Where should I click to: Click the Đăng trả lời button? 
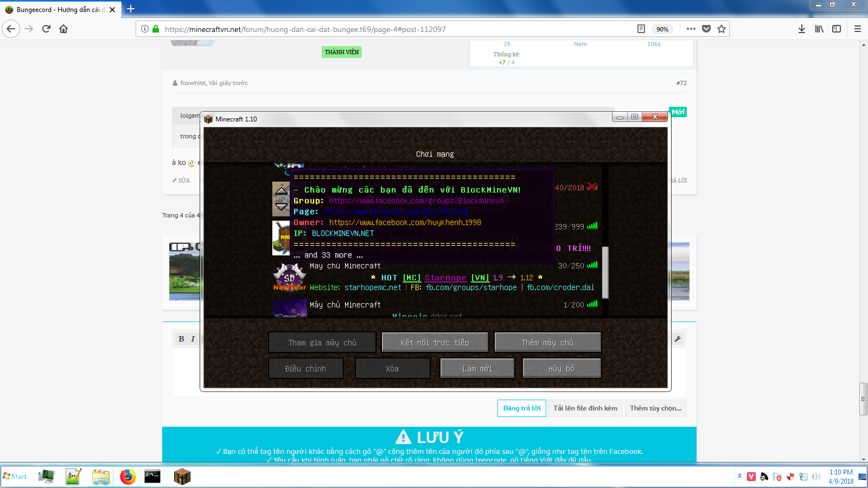pyautogui.click(x=522, y=408)
